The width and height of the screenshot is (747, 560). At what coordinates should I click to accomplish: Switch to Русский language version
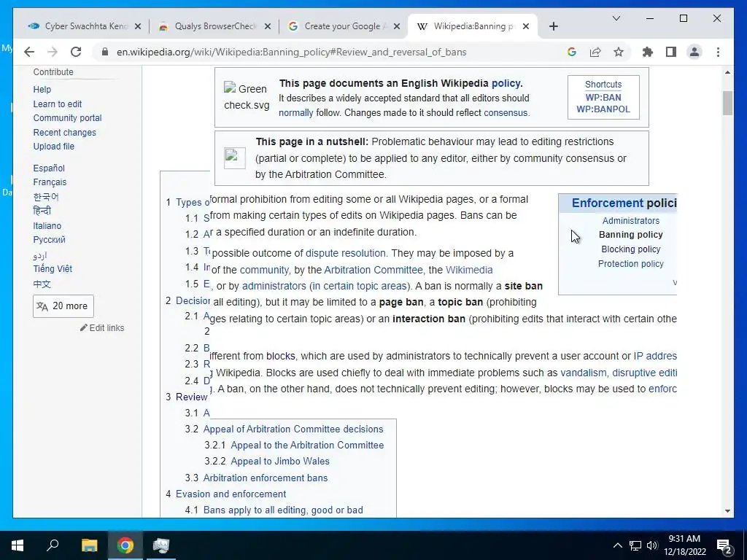coord(49,239)
